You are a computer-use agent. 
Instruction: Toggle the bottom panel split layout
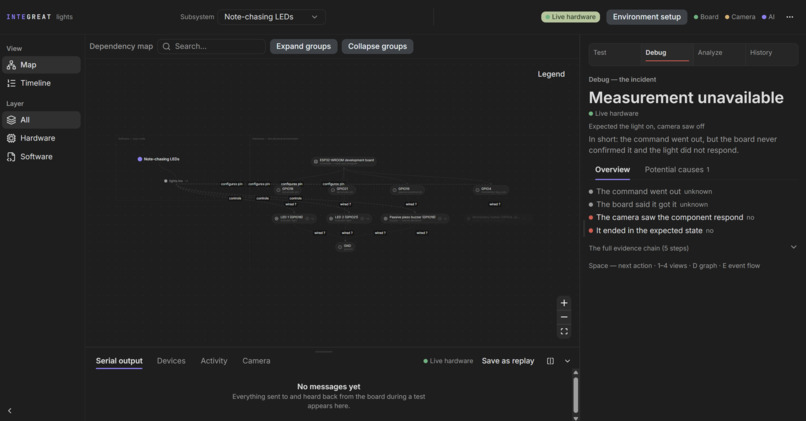click(551, 361)
